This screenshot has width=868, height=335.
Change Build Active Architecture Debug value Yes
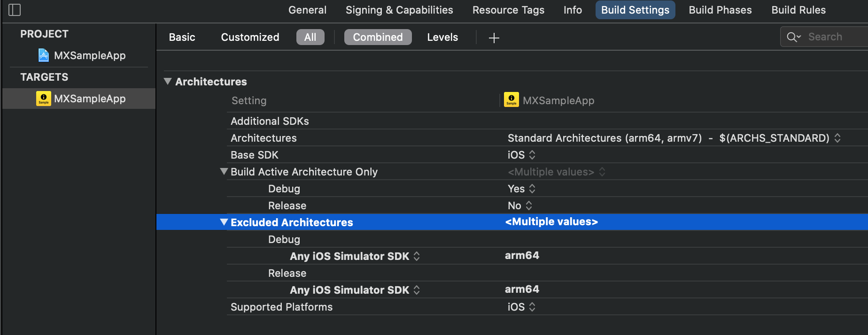521,189
